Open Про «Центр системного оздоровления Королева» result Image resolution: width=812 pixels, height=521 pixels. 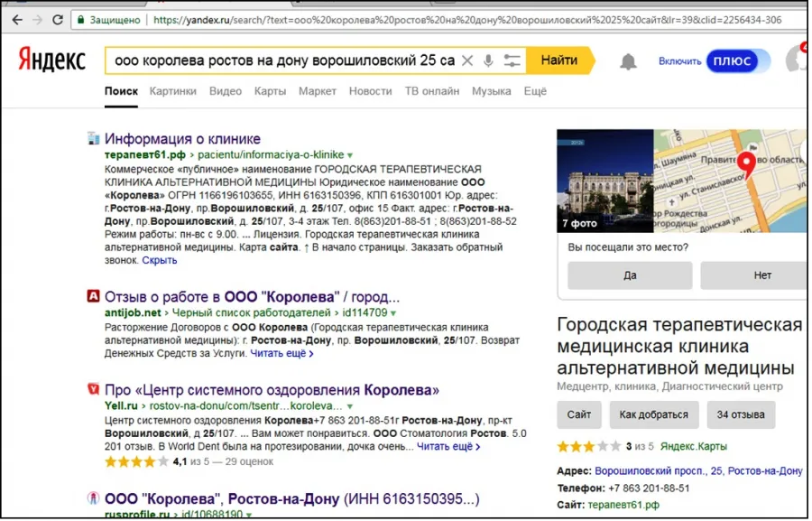coord(272,390)
